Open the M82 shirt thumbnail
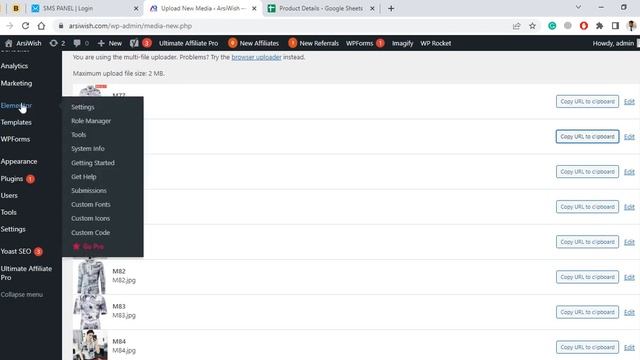The width and height of the screenshot is (640, 360). click(x=90, y=276)
